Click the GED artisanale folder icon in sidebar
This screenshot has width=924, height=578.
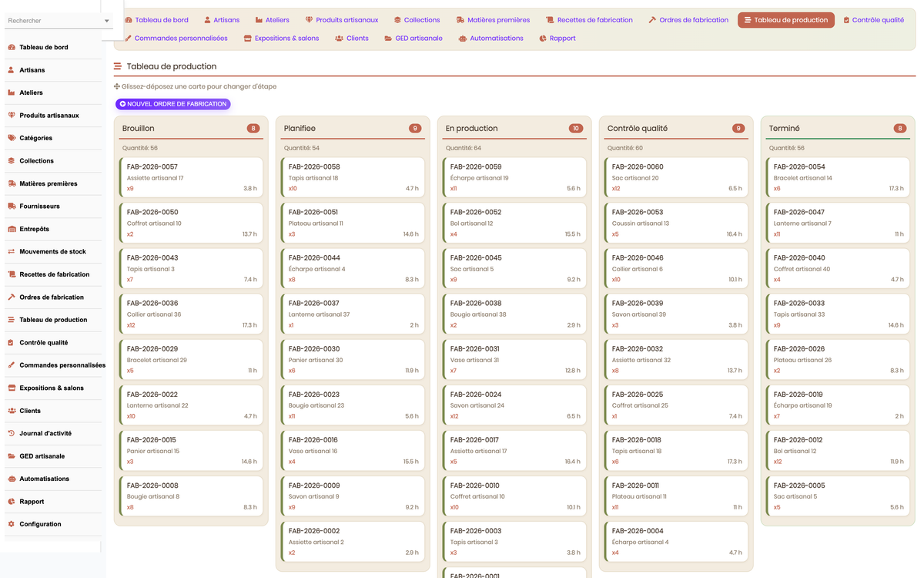[12, 456]
